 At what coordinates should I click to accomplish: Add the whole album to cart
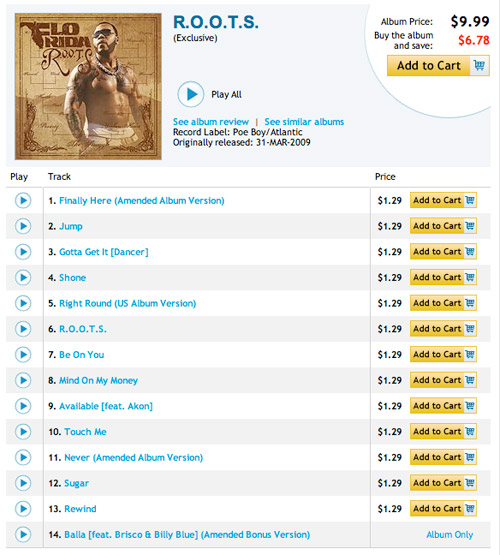[x=438, y=65]
